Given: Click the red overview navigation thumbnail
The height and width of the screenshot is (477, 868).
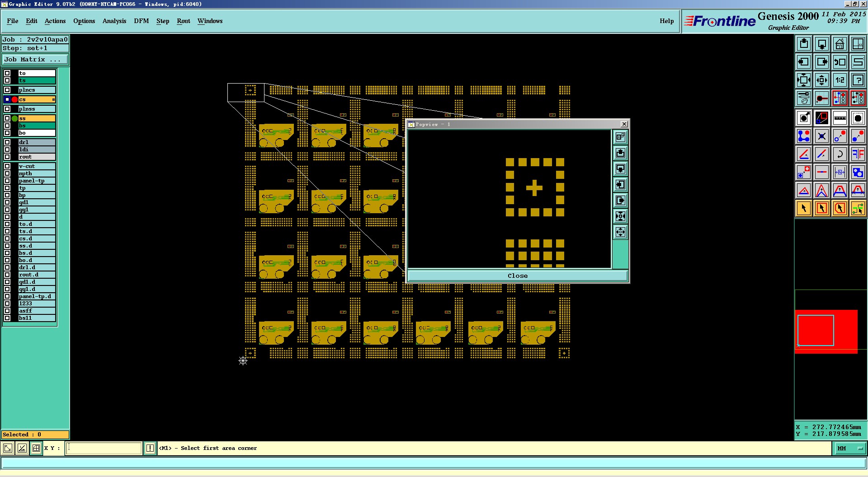Looking at the screenshot, I should pyautogui.click(x=826, y=332).
